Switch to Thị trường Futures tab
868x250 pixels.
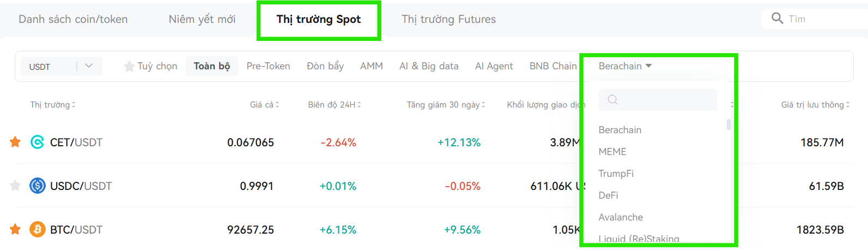pyautogui.click(x=449, y=20)
